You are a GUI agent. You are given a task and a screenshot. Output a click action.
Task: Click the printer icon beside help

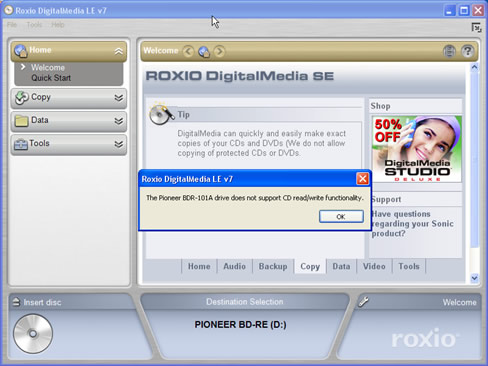click(x=449, y=51)
